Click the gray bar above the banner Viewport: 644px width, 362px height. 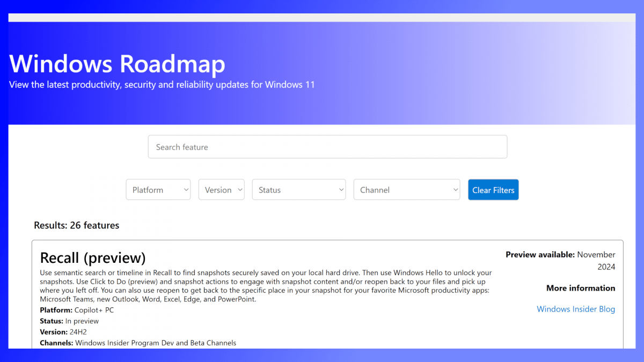(x=322, y=18)
